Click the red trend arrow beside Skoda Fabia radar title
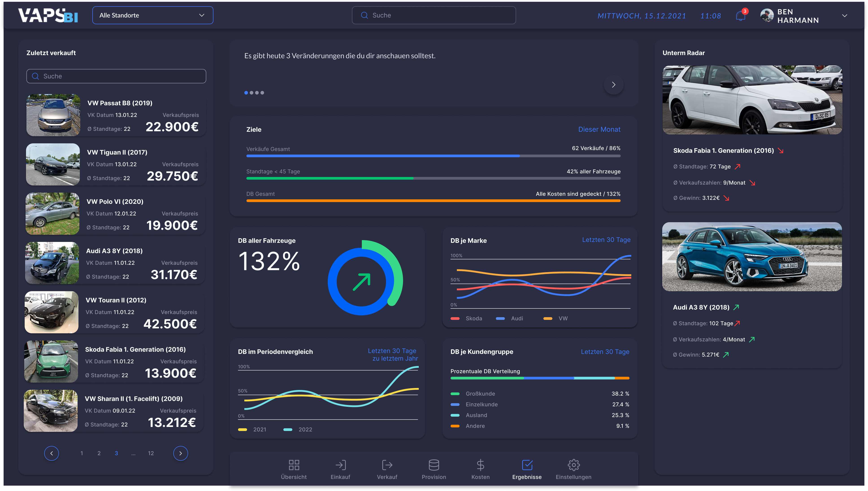This screenshot has height=491, width=868. click(x=781, y=151)
